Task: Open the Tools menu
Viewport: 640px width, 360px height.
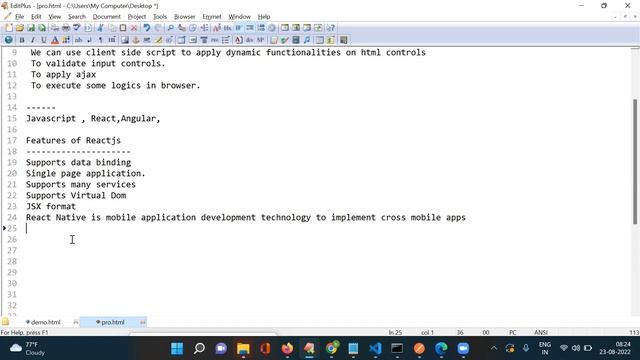Action: tap(160, 17)
